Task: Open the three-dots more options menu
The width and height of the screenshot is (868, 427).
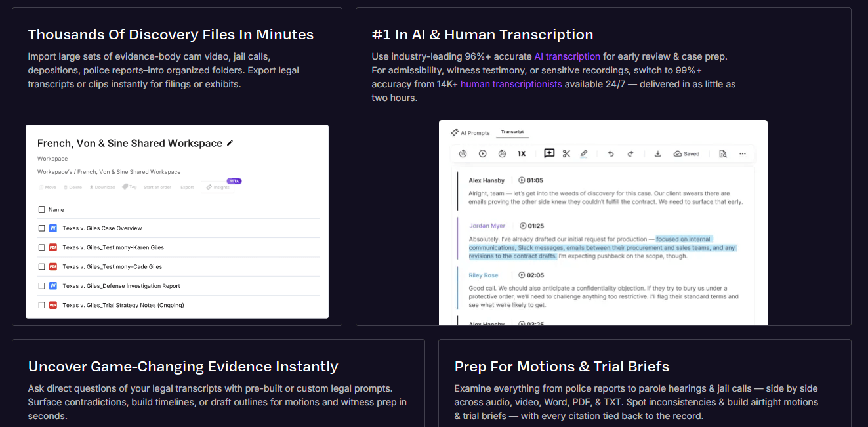Action: click(742, 153)
